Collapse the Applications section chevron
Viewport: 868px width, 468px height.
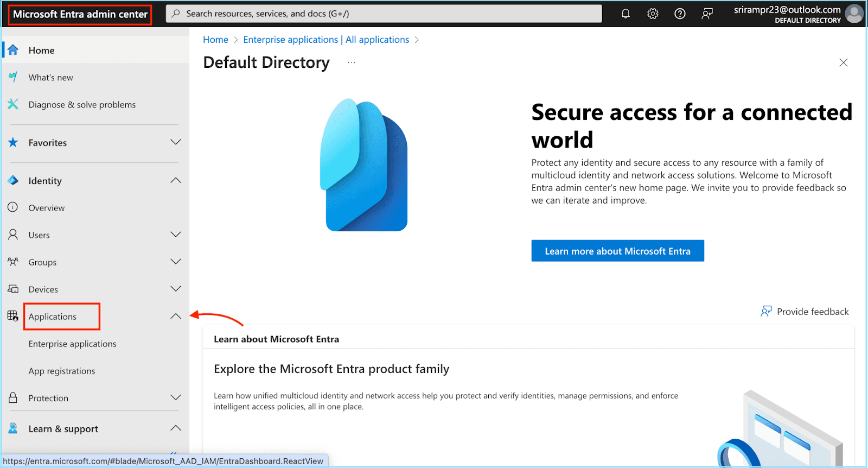176,316
